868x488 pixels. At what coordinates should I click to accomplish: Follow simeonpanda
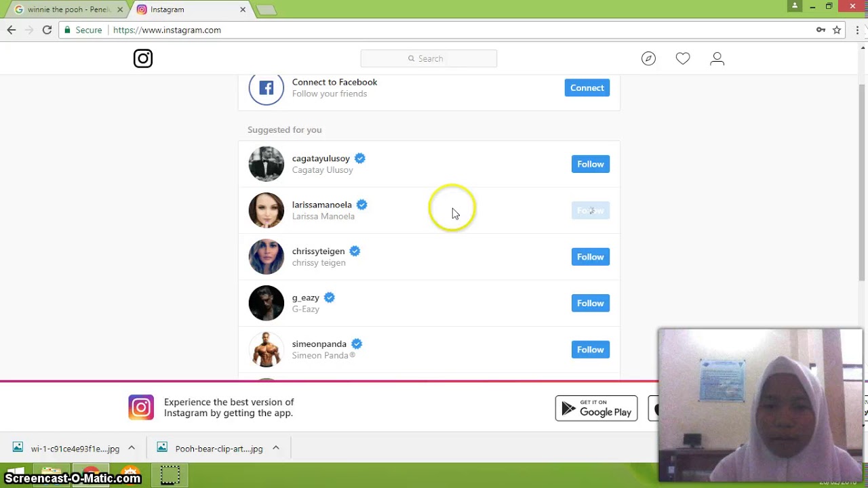coord(591,350)
